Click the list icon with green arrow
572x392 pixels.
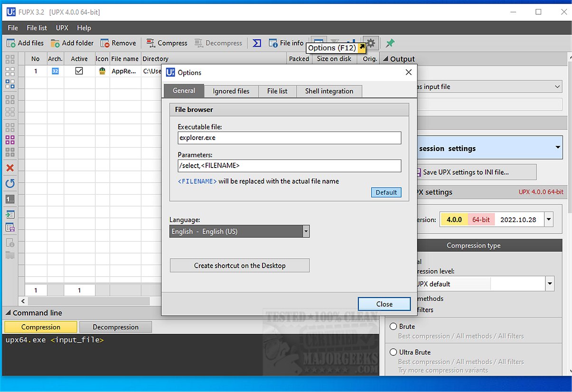click(10, 215)
